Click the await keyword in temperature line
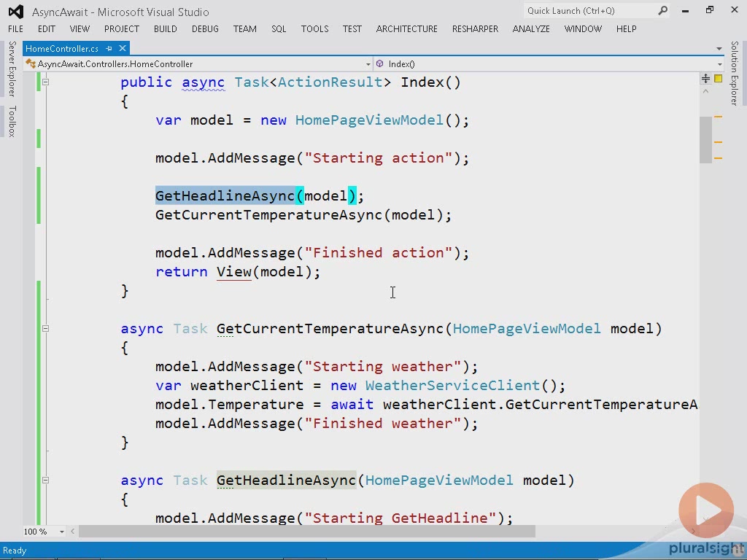This screenshot has width=747, height=560. coord(352,404)
